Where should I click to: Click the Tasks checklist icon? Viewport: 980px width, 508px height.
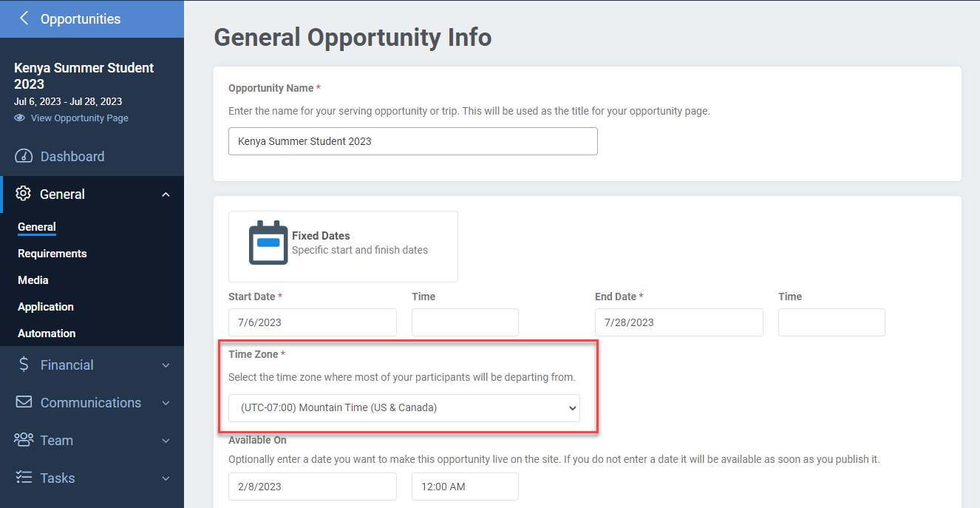point(24,478)
